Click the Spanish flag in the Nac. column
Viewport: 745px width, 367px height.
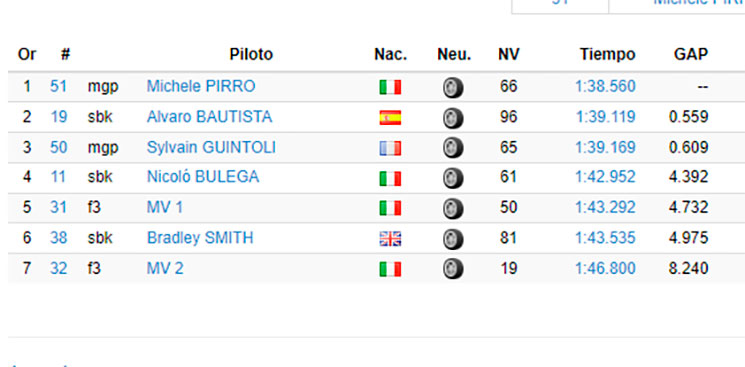390,117
